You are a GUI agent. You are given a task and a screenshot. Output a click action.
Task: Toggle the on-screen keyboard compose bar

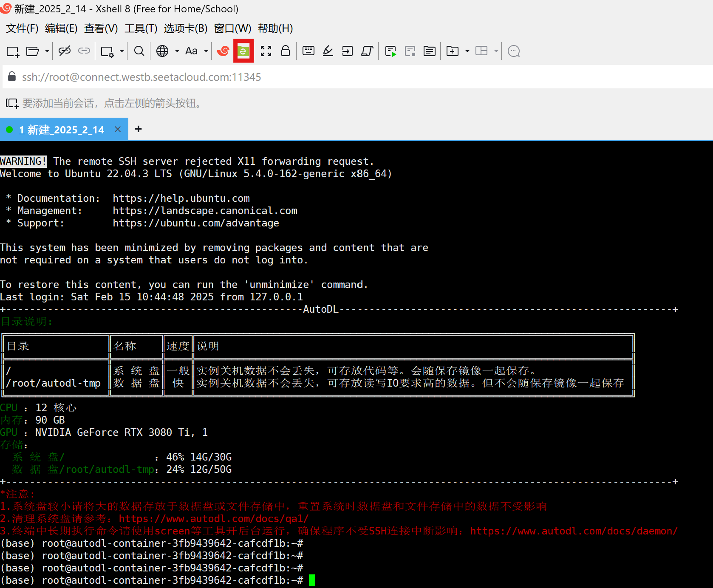tap(308, 51)
